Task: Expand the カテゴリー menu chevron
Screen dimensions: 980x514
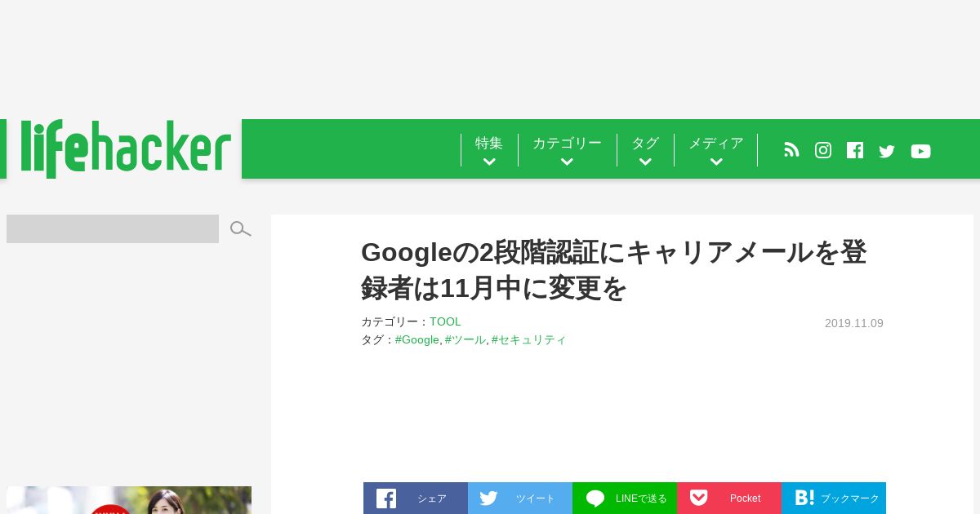Action: [x=567, y=162]
